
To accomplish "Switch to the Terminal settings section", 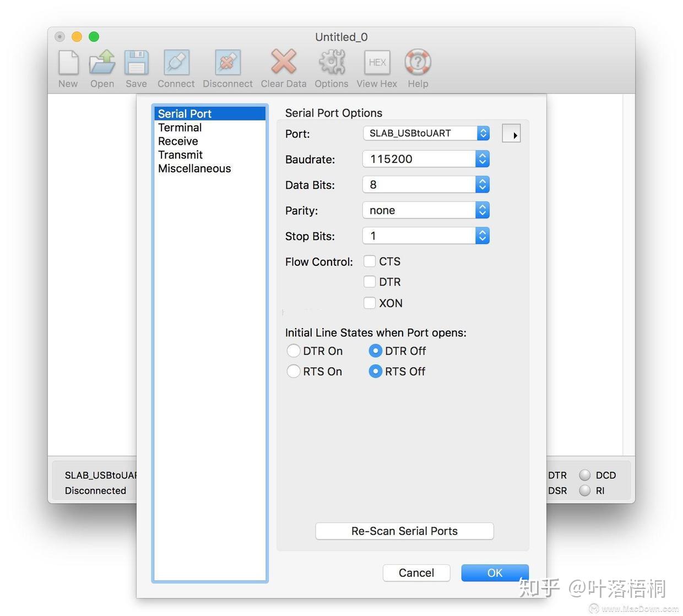I will tap(180, 127).
